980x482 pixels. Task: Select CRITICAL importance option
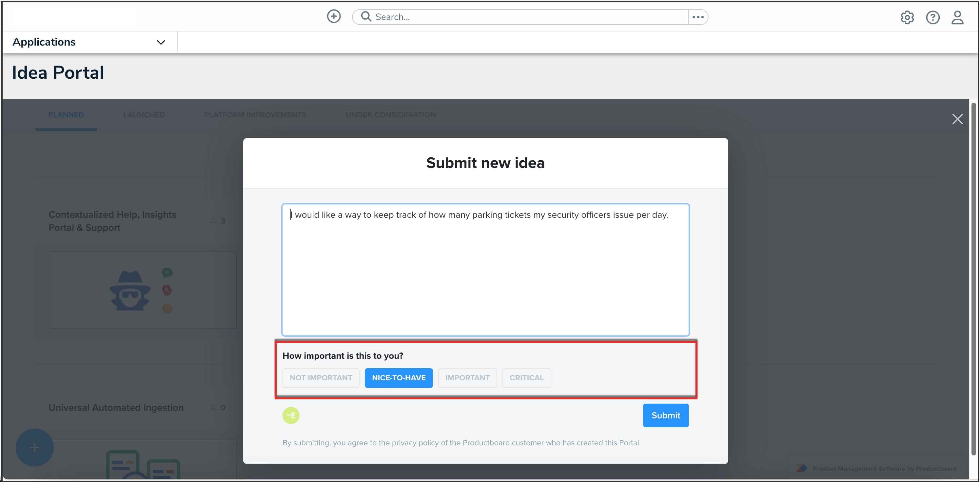point(526,378)
